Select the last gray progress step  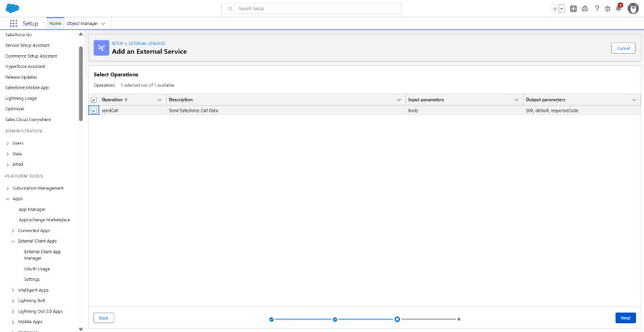point(459,319)
